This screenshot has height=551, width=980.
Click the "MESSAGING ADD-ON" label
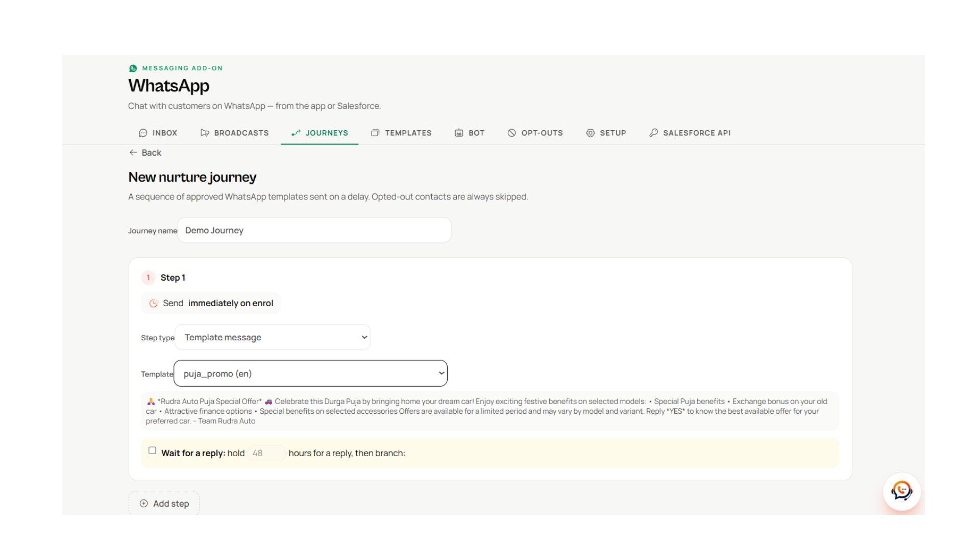pos(182,68)
